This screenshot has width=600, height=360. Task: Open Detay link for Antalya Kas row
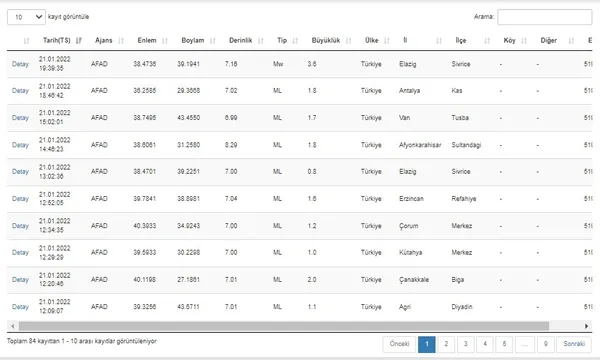20,91
